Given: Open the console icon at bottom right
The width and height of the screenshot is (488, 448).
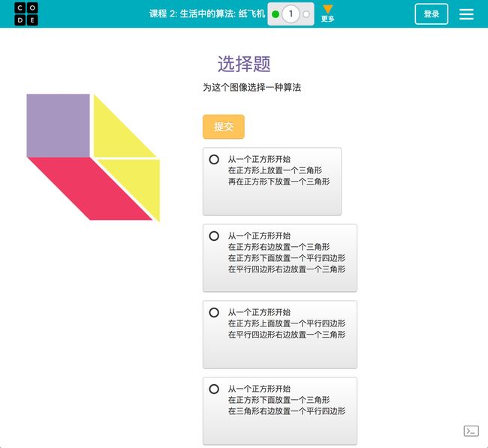Looking at the screenshot, I should point(471,431).
